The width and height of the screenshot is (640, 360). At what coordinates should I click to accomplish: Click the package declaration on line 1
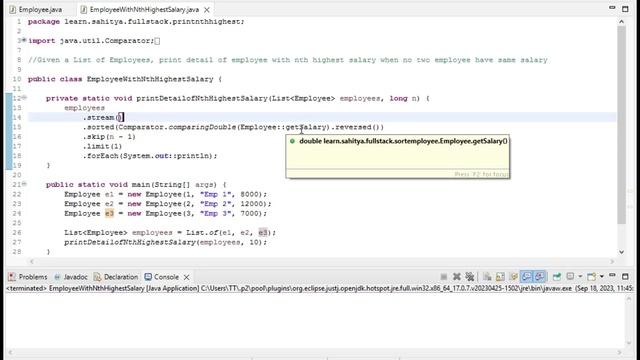(136, 22)
